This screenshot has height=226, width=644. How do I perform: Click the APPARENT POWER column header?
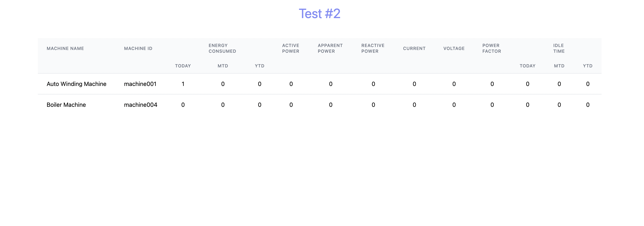point(330,48)
